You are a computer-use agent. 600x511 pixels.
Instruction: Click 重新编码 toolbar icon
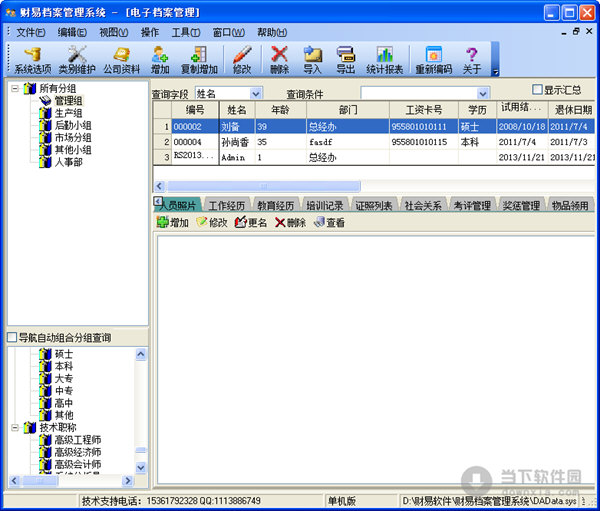[x=434, y=60]
